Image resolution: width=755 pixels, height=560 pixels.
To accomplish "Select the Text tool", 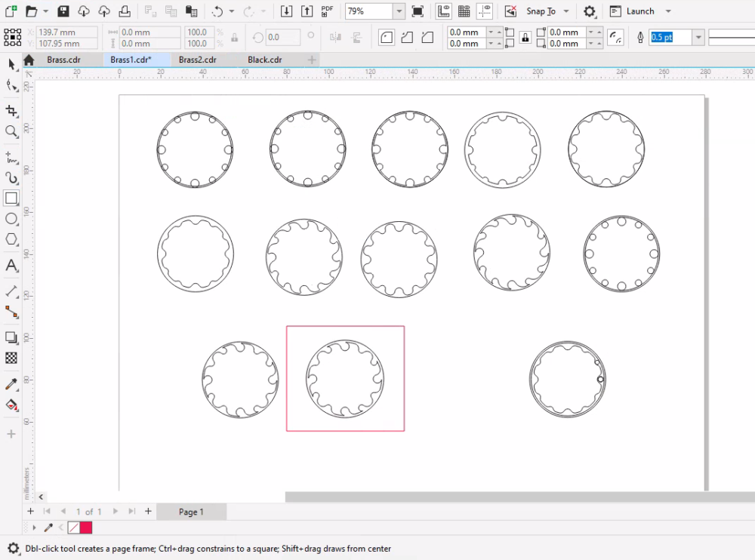I will pyautogui.click(x=11, y=265).
